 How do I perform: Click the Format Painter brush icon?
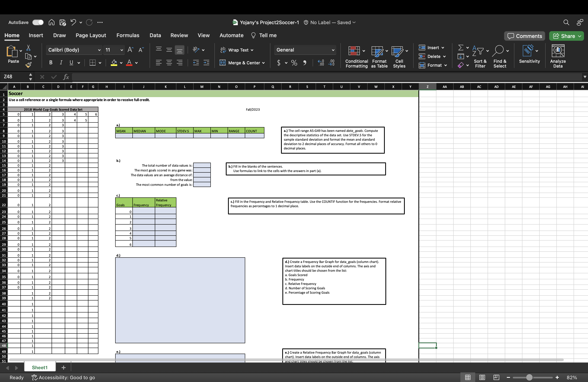(x=29, y=65)
